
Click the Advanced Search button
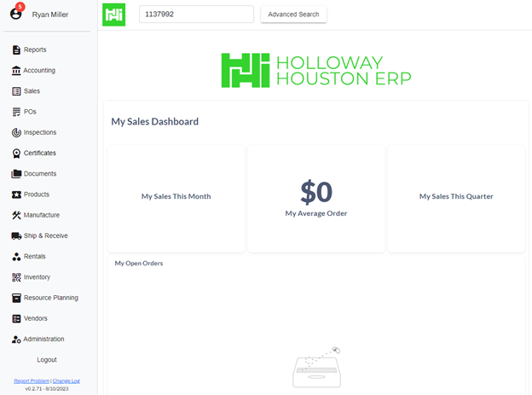[x=293, y=15]
